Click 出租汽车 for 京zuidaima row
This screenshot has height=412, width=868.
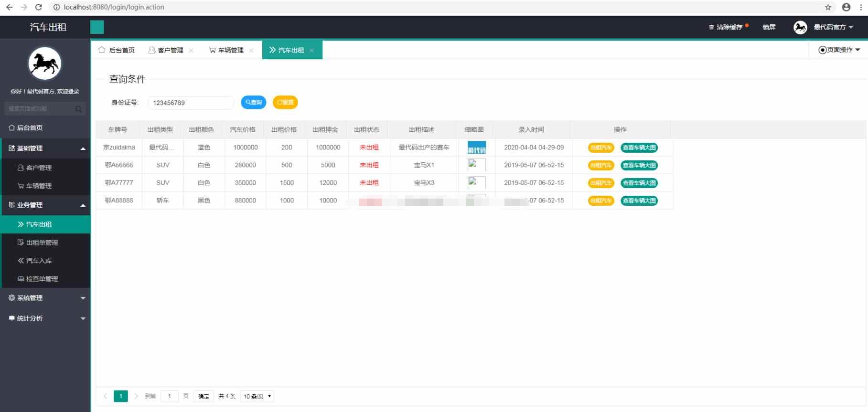(601, 148)
